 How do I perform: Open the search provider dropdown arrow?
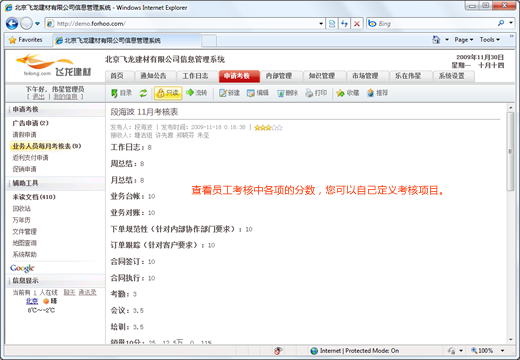pyautogui.click(x=511, y=23)
